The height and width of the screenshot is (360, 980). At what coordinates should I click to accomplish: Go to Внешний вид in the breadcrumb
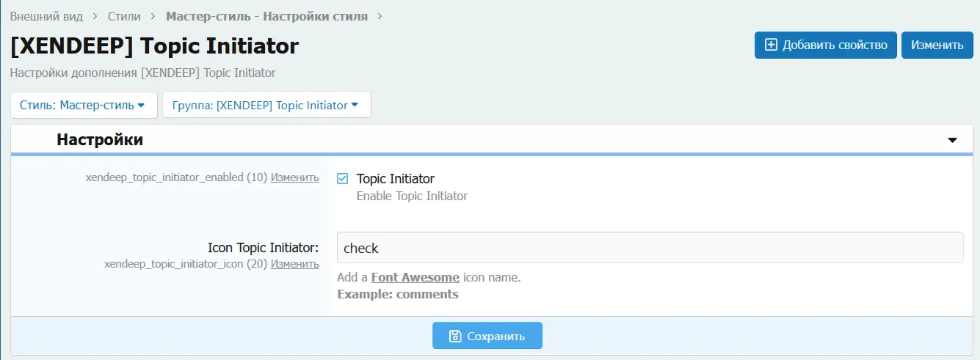[x=46, y=15]
